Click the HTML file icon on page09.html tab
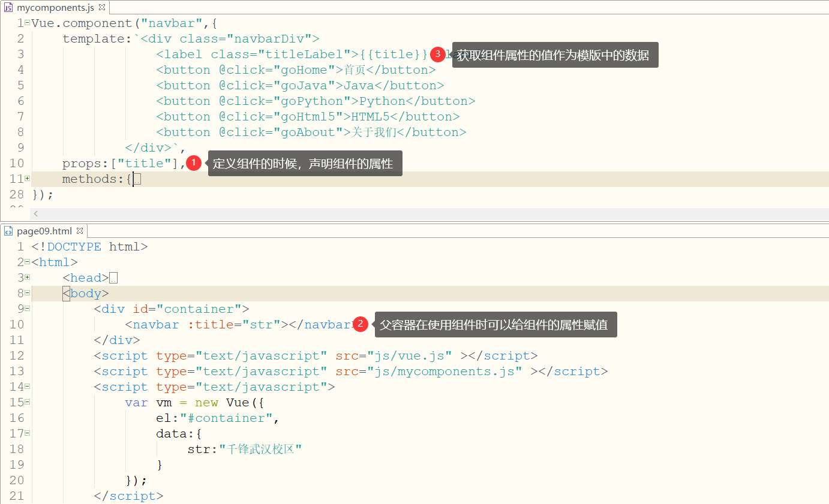This screenshot has height=504, width=829. [8, 231]
